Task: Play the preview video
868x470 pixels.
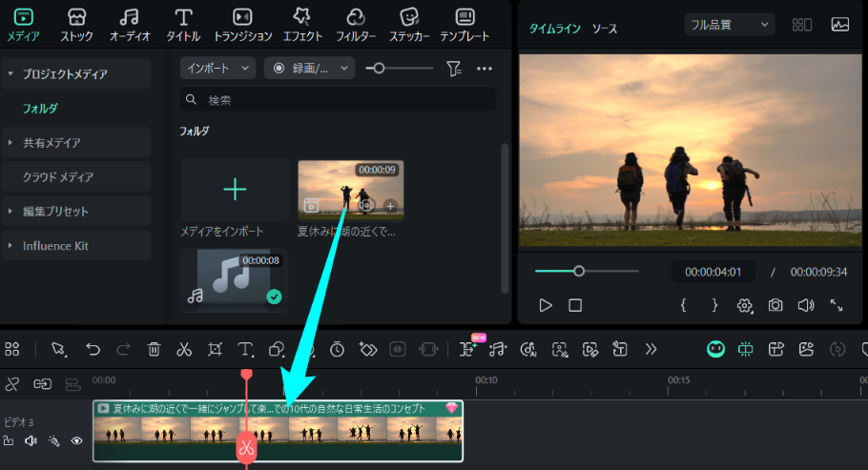Action: pos(546,306)
